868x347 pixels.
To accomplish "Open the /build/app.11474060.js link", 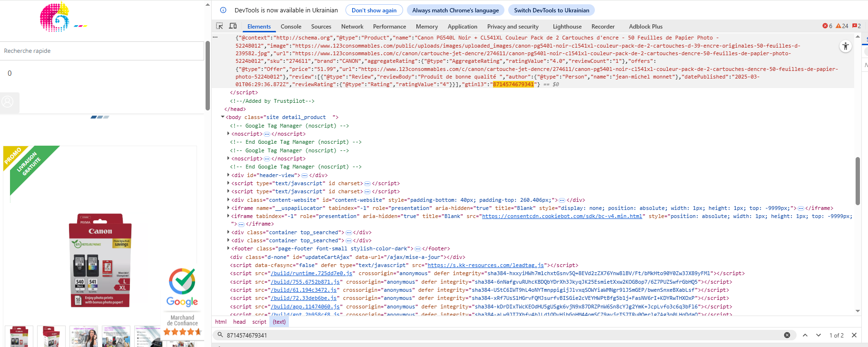I will pos(306,307).
